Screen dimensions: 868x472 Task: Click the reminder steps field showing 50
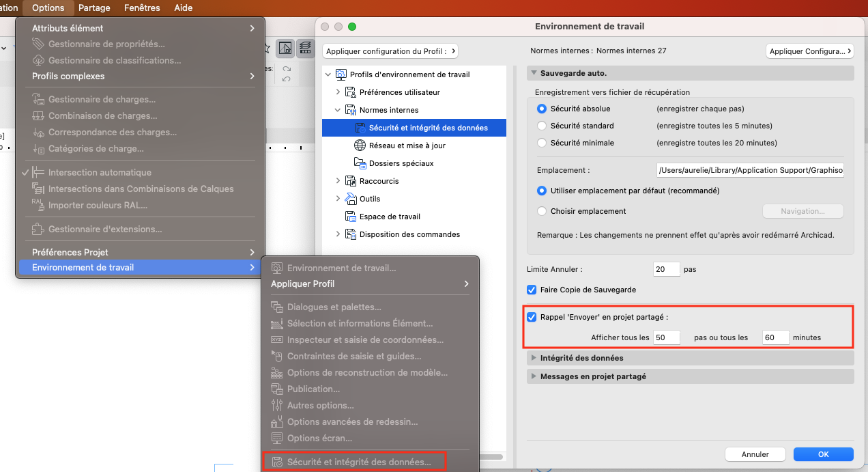point(667,337)
